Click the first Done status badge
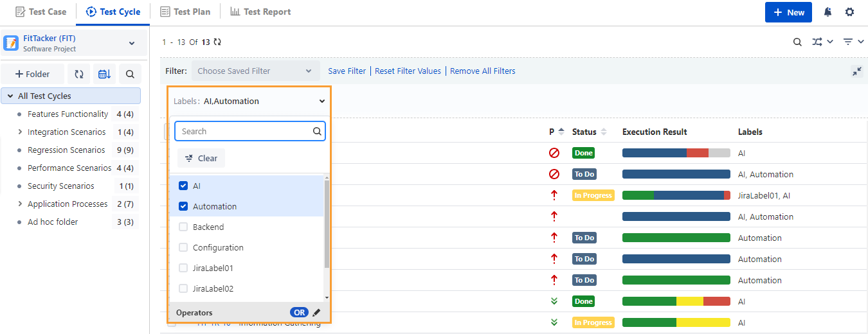The width and height of the screenshot is (868, 334). (584, 153)
